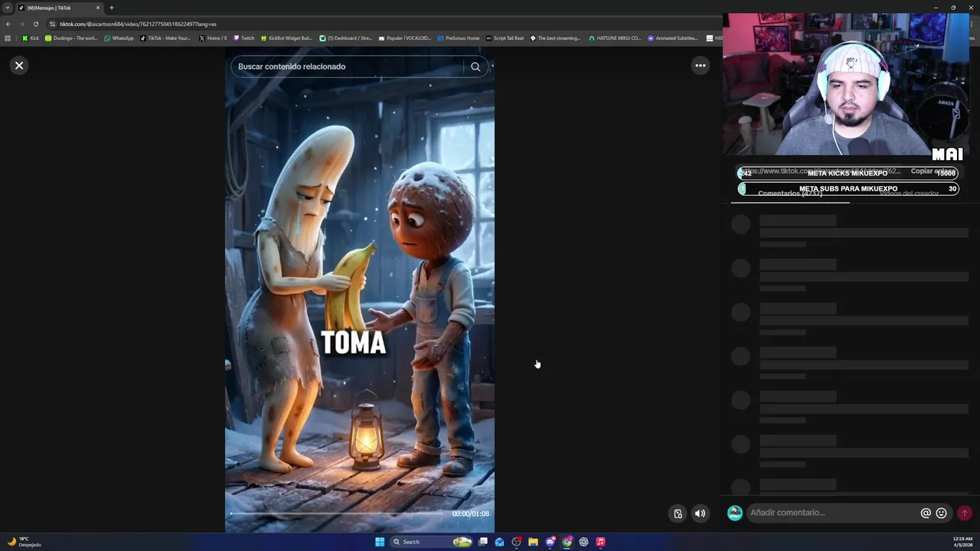Image resolution: width=980 pixels, height=551 pixels.
Task: Focus the Buscar contenido relacionado field
Action: 348,67
